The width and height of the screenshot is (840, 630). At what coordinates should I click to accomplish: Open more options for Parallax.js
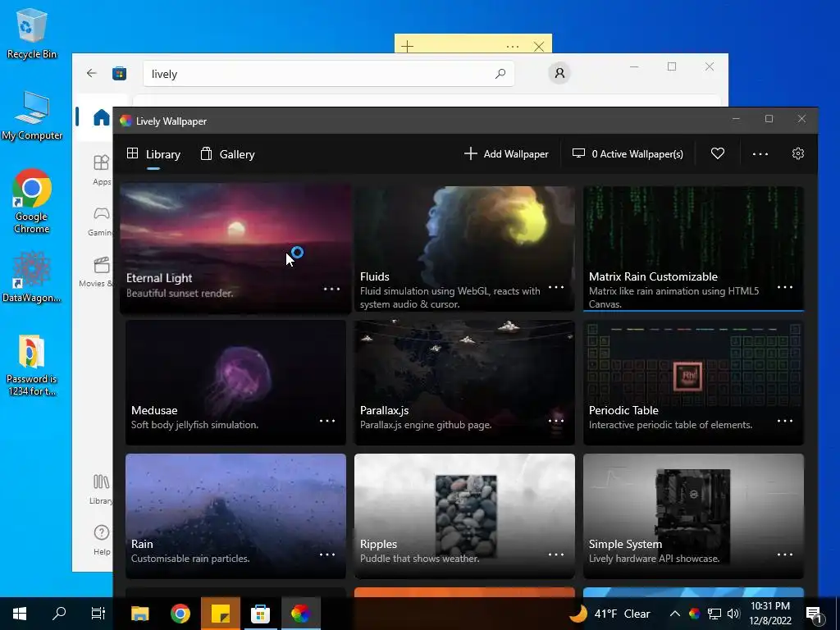click(x=556, y=421)
